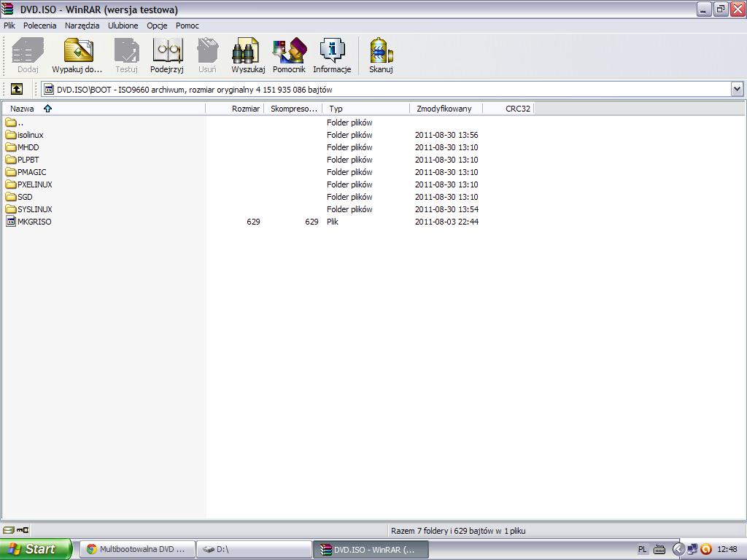The height and width of the screenshot is (560, 747).
Task: Select the MKGRISO file icon
Action: 11,222
